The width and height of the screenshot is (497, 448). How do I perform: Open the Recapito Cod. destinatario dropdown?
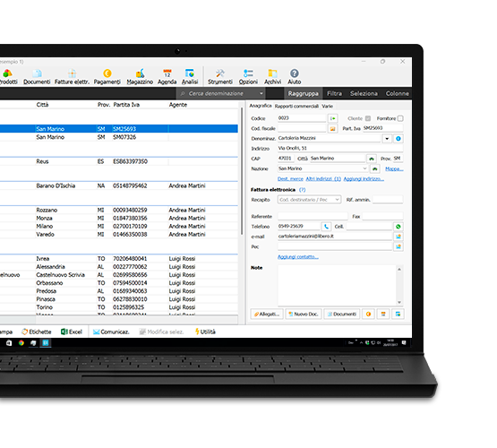point(309,200)
